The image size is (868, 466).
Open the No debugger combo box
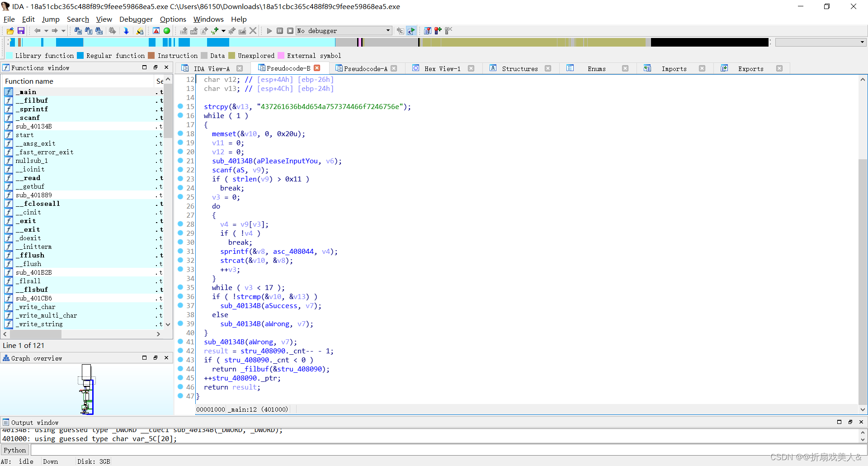(x=344, y=31)
